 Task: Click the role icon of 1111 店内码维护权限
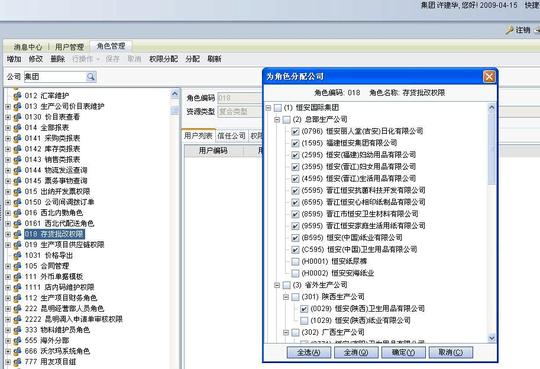(x=17, y=287)
